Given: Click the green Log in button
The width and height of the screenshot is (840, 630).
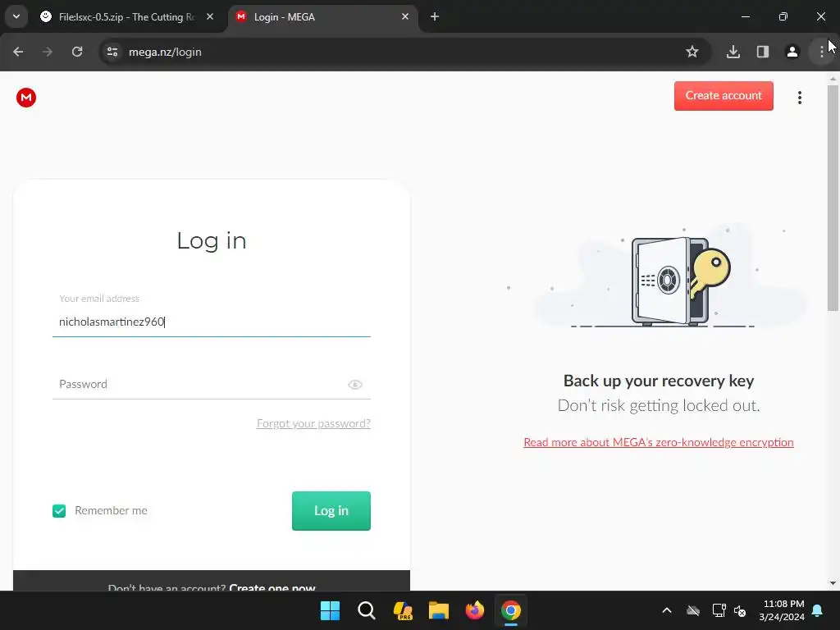Looking at the screenshot, I should click(331, 511).
